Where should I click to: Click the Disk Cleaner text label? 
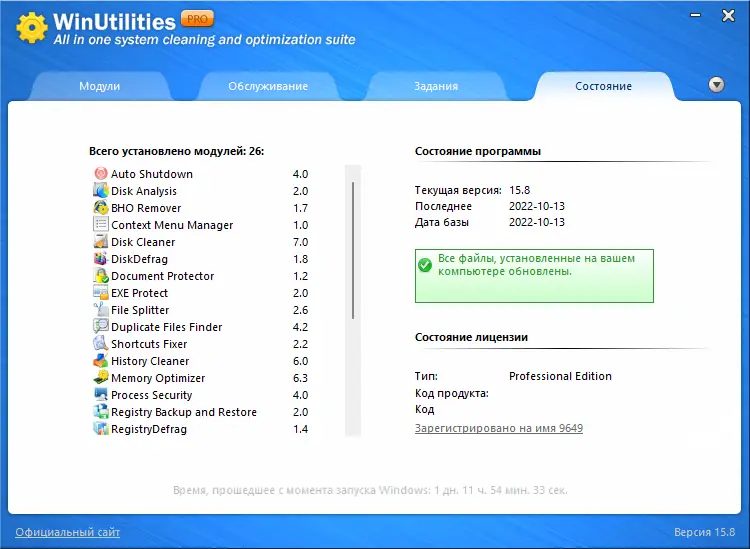[x=143, y=242]
